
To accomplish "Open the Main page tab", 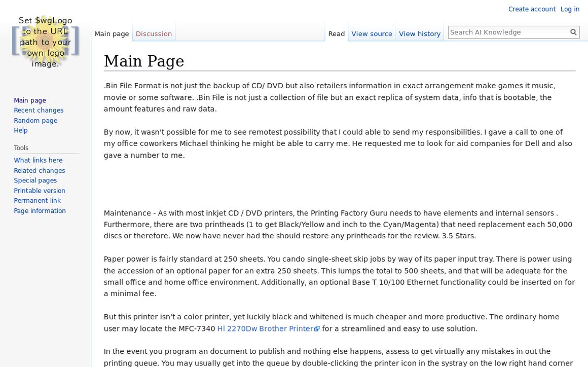I will (112, 34).
